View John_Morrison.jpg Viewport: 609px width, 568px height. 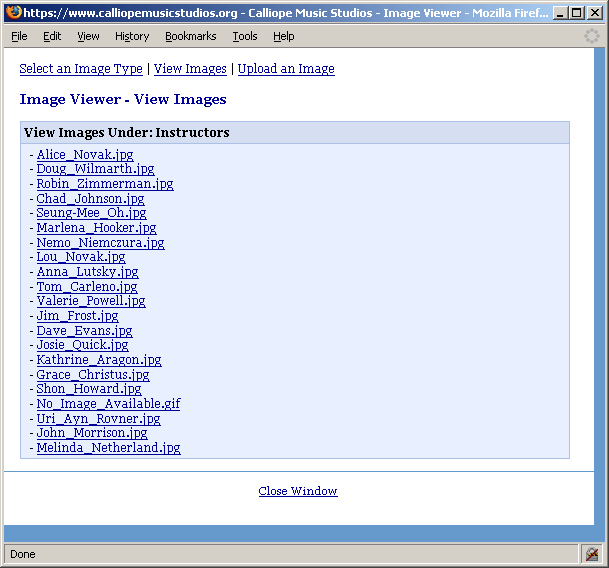(92, 433)
